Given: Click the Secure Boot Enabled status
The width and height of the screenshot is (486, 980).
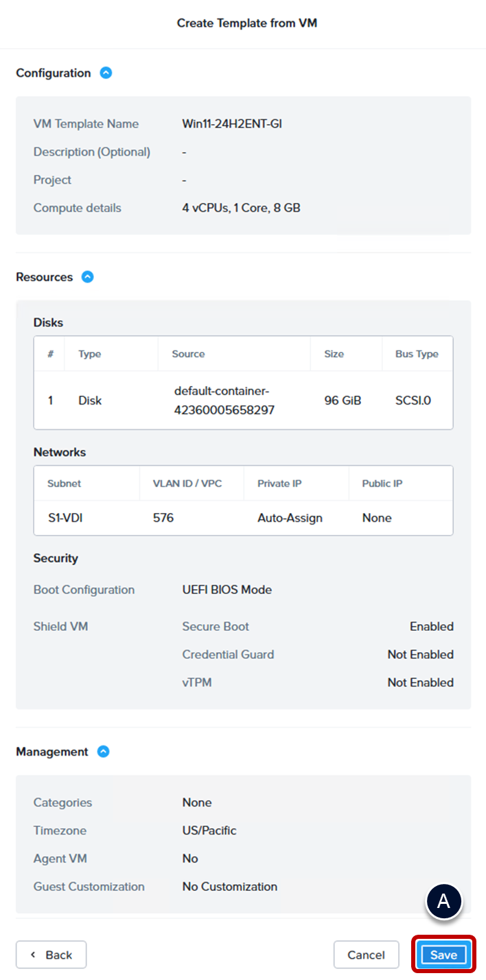Looking at the screenshot, I should [x=431, y=626].
